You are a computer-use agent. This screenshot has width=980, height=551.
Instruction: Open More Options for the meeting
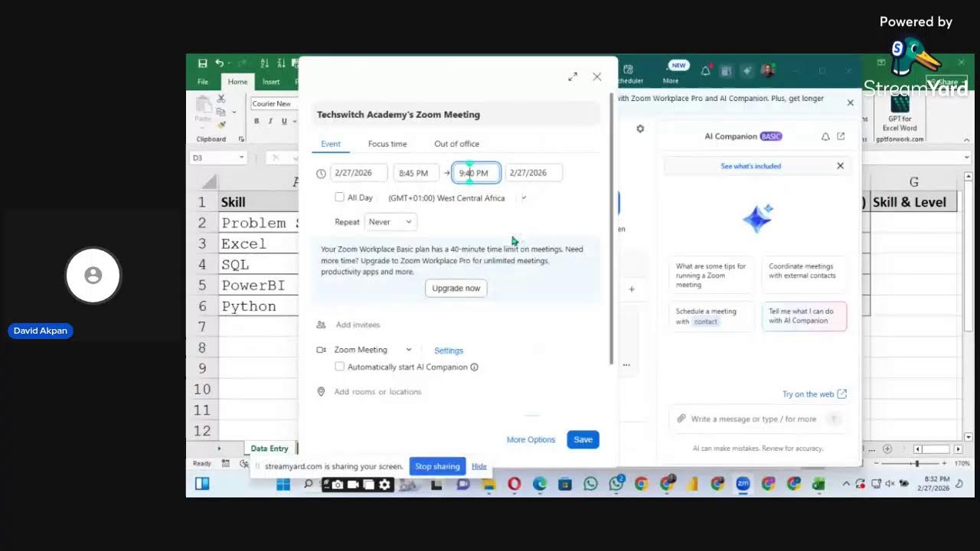click(x=531, y=440)
